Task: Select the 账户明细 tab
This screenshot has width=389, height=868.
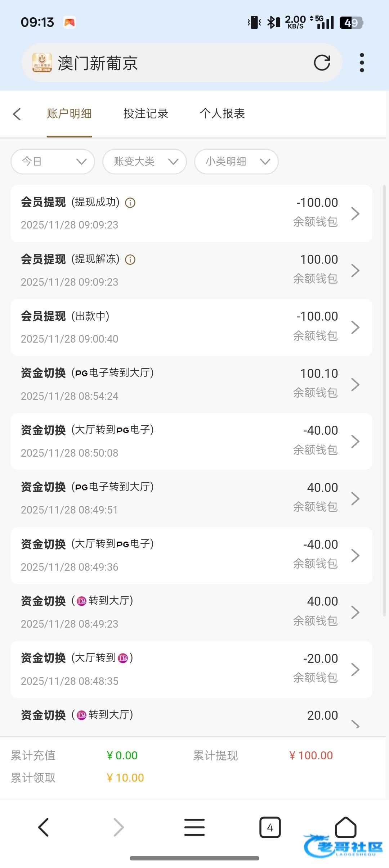Action: [69, 114]
